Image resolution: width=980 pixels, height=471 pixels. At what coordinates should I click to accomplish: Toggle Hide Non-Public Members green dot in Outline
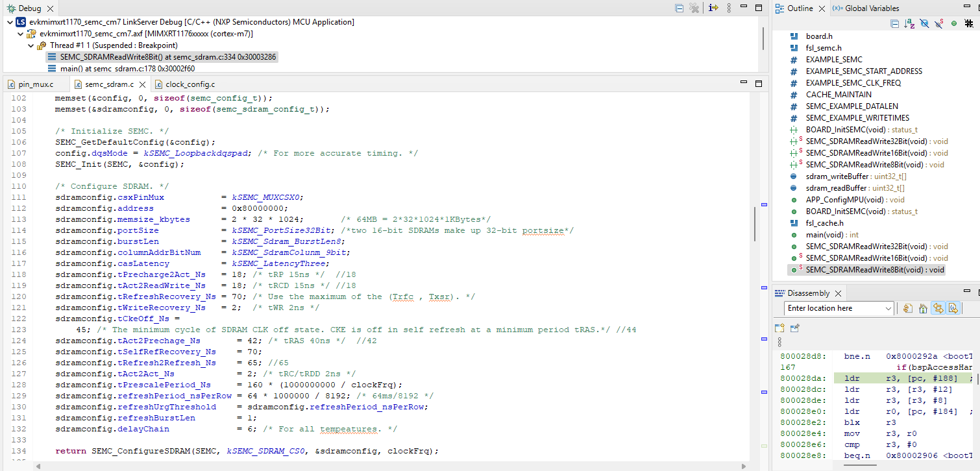pyautogui.click(x=953, y=23)
